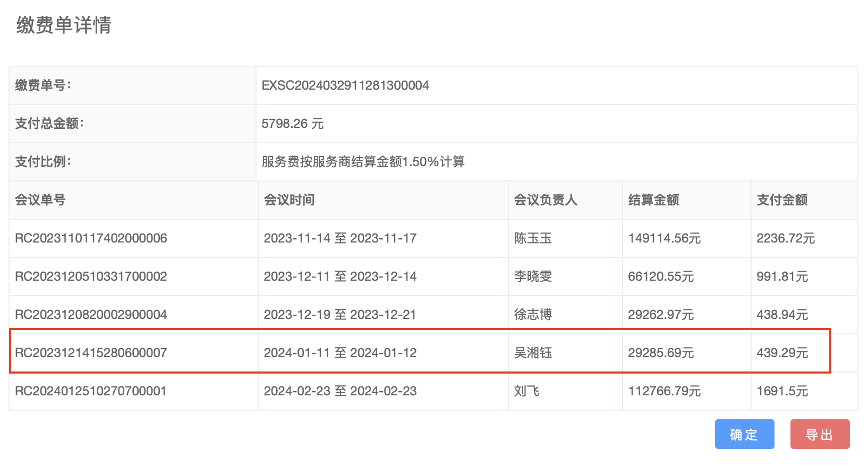Screen dimensions: 868x467
Task: Click the 支付金额 column header
Action: (x=782, y=200)
